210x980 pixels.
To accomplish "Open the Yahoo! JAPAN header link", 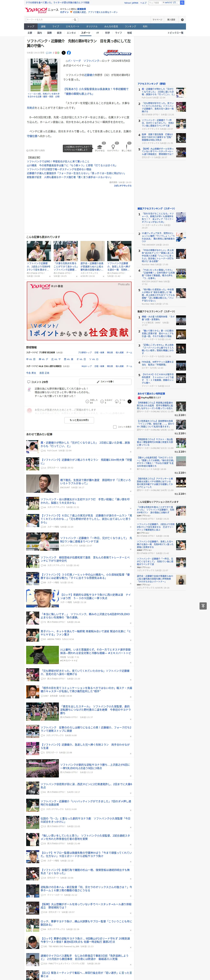I will tap(131, 3).
